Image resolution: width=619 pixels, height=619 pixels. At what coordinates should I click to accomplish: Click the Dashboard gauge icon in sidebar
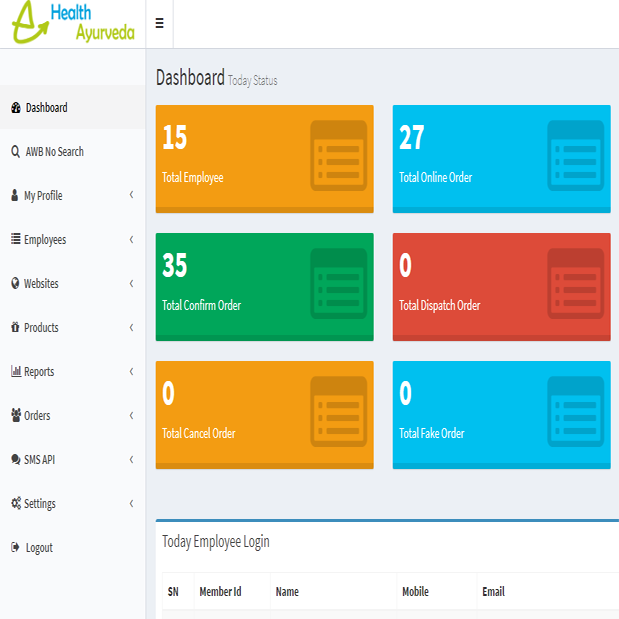(x=15, y=108)
